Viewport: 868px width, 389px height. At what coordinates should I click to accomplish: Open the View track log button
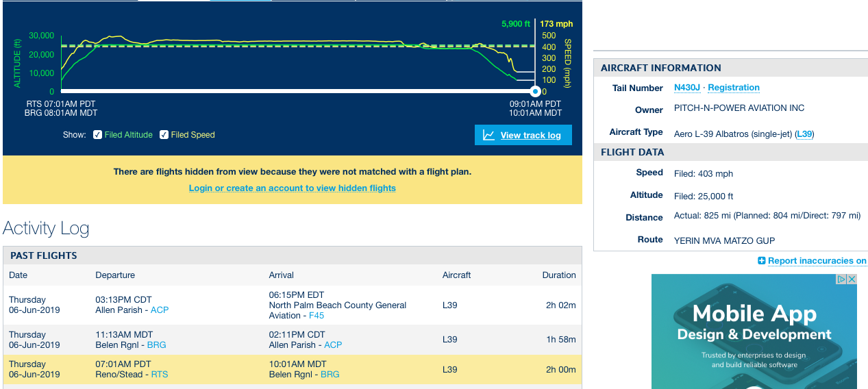click(x=523, y=135)
